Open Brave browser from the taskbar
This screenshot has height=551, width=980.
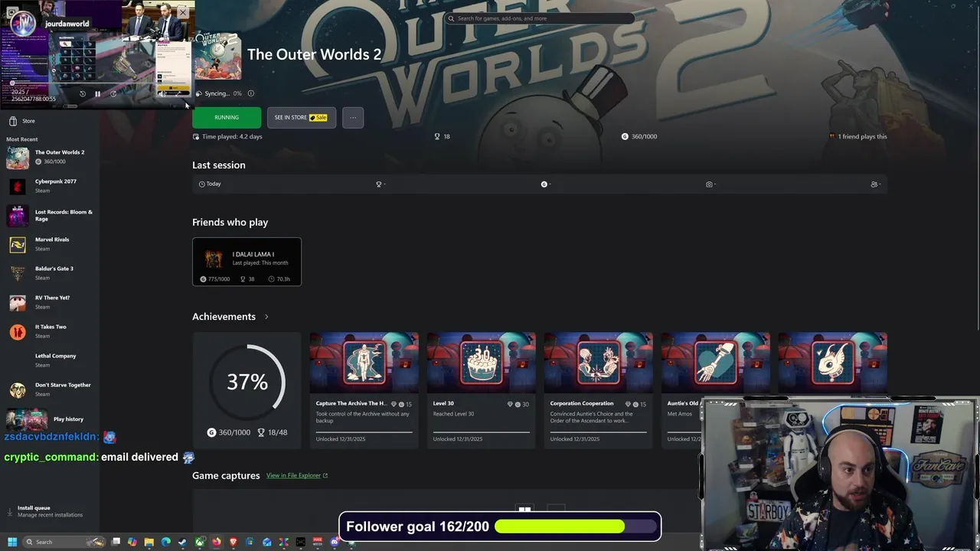pyautogui.click(x=234, y=542)
